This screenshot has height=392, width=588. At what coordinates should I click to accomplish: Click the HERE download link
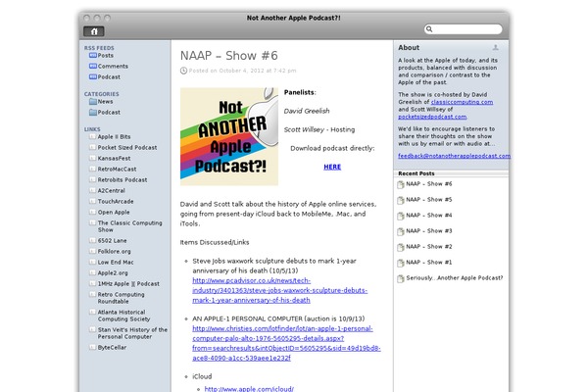point(332,167)
